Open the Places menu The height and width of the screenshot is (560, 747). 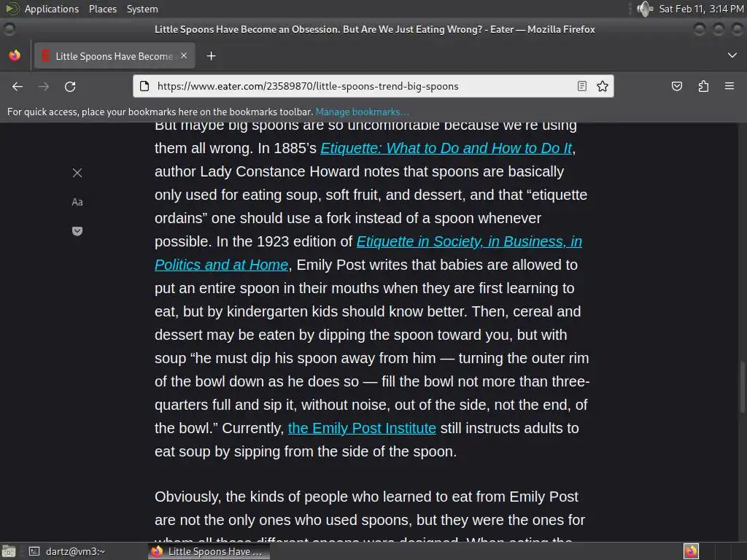[x=102, y=9]
